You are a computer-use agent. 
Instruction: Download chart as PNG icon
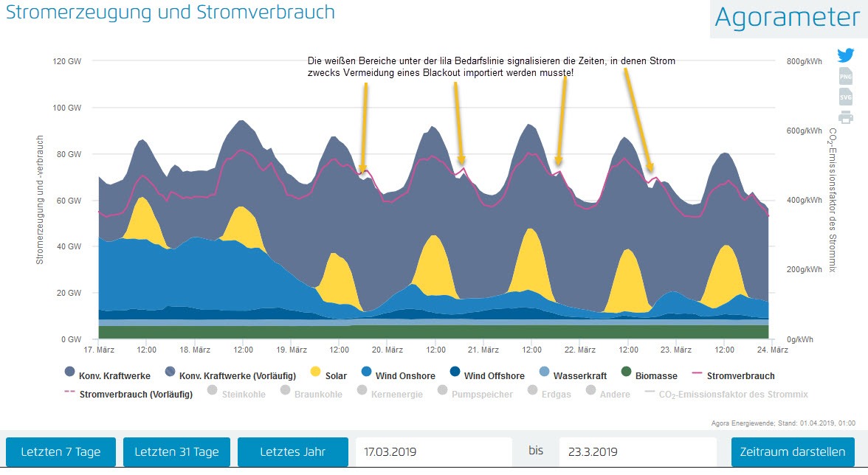(845, 76)
